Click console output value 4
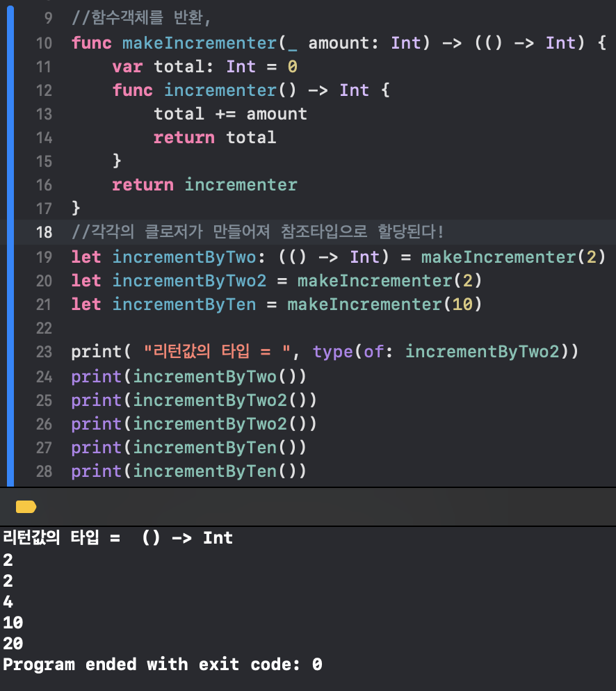This screenshot has height=691, width=616. (x=8, y=601)
